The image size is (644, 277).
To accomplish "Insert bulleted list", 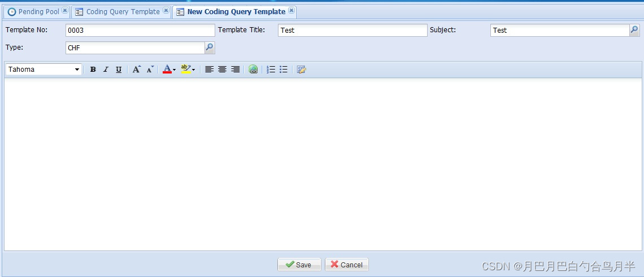I will coord(284,70).
